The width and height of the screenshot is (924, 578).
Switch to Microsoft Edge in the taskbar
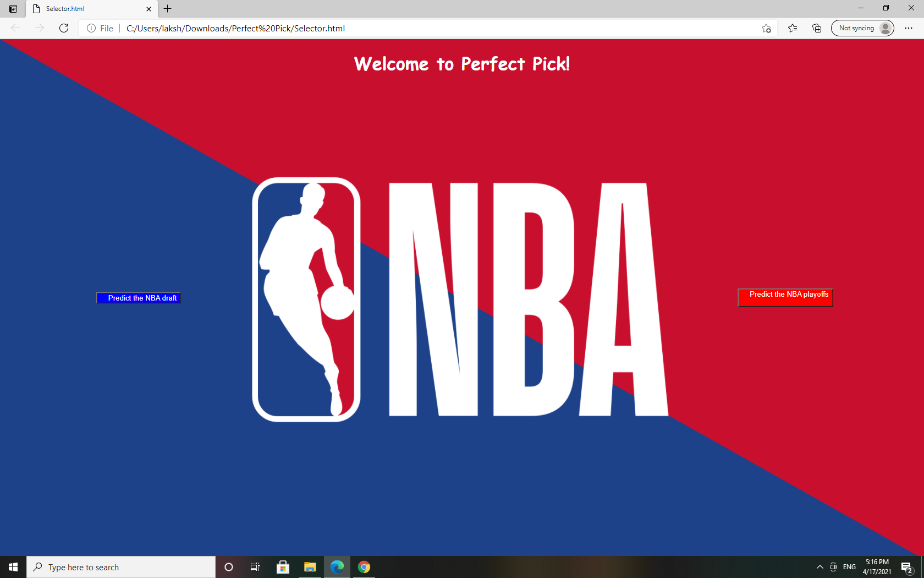click(337, 567)
